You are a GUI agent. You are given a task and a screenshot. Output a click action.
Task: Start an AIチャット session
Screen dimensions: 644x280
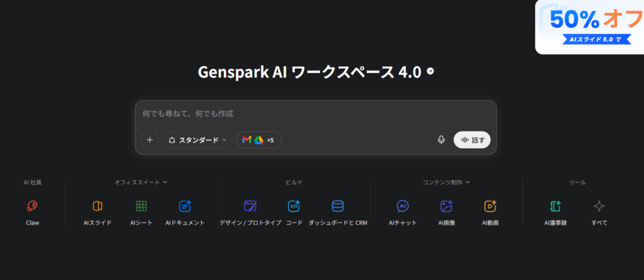pos(402,213)
